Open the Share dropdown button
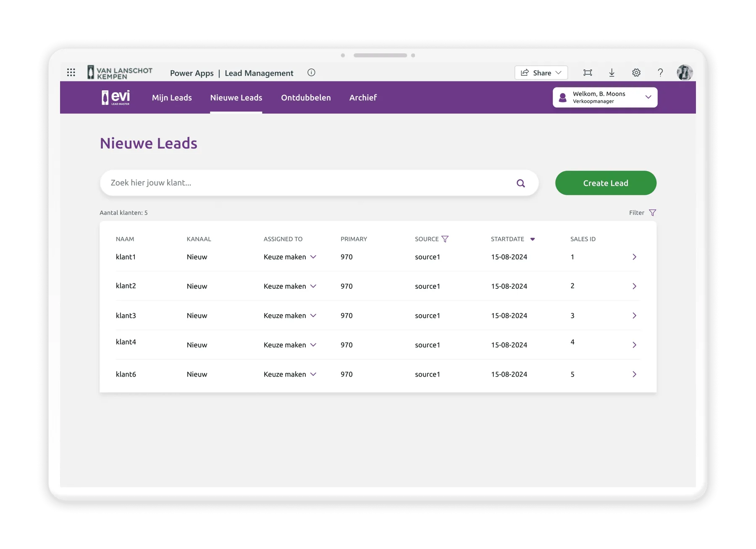This screenshot has width=756, height=549. click(x=541, y=73)
